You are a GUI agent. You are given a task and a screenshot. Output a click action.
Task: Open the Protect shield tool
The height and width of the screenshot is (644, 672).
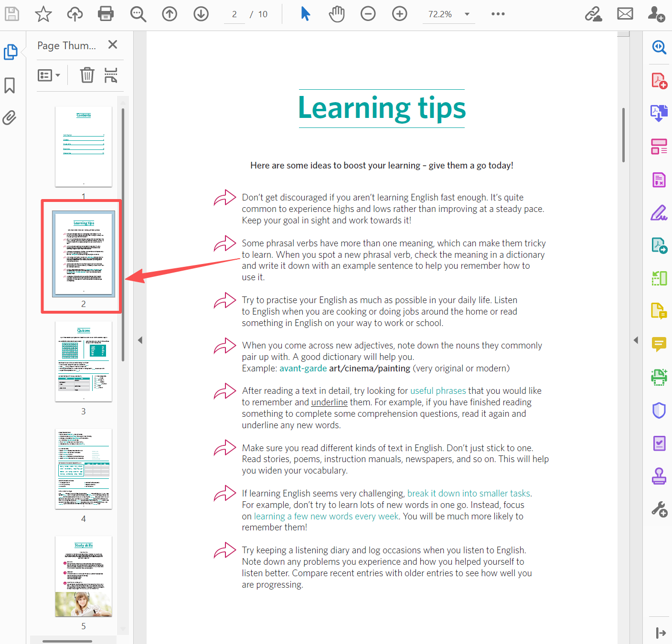point(659,410)
